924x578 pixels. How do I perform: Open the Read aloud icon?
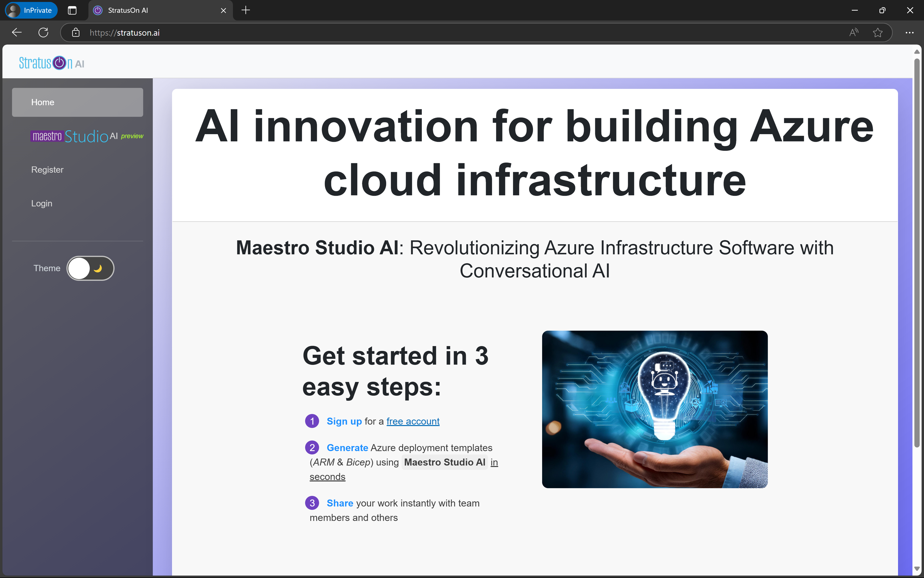click(x=854, y=33)
